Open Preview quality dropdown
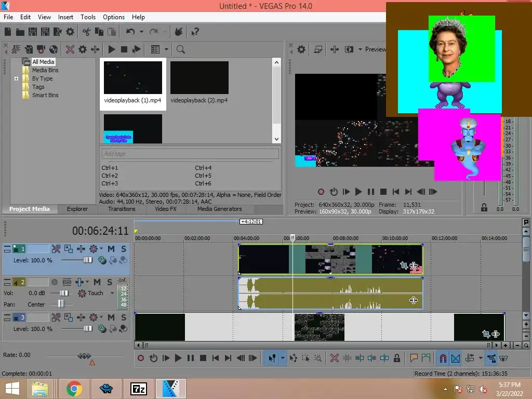 [x=375, y=49]
